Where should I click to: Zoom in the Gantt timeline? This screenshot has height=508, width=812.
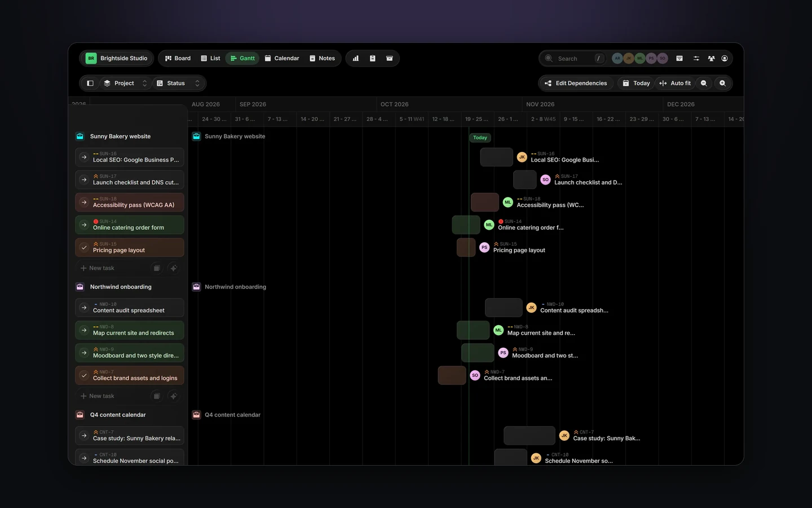723,83
